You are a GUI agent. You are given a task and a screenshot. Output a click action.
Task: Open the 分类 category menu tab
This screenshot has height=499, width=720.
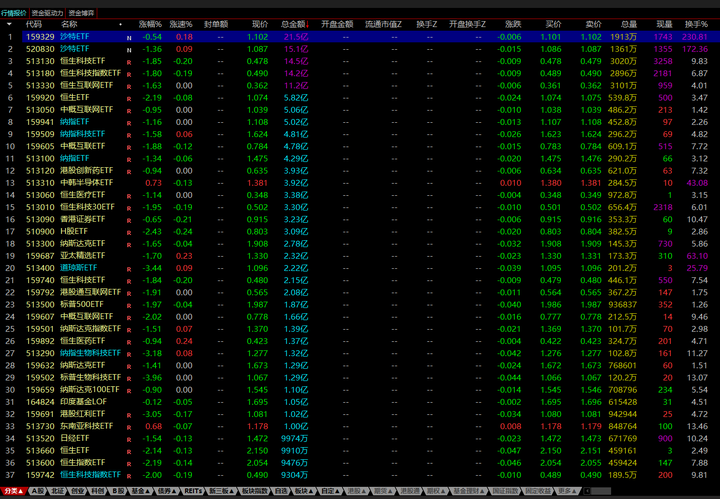(14, 491)
